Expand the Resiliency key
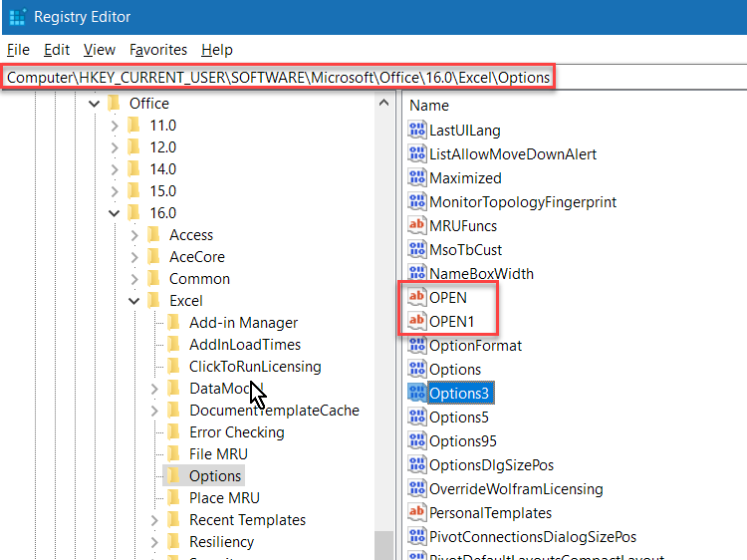Image resolution: width=747 pixels, height=560 pixels. pos(154,542)
